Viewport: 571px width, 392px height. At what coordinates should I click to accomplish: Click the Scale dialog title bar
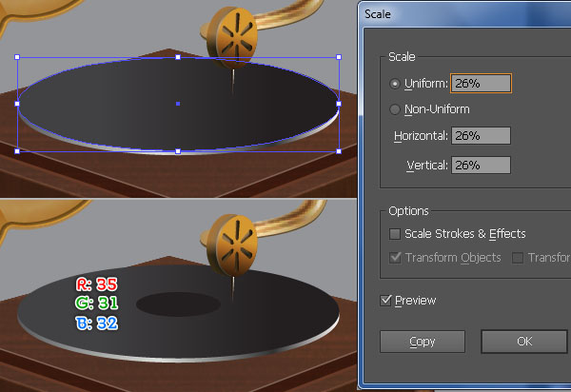pyautogui.click(x=465, y=14)
